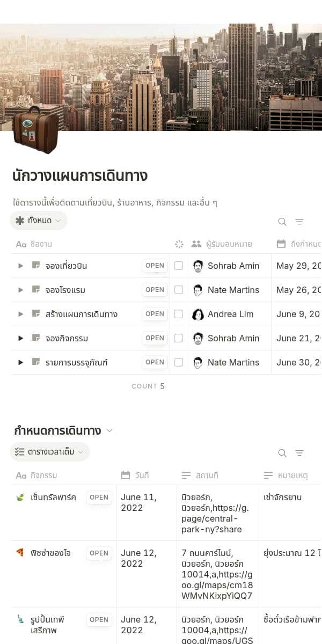Click the calendar icon on the ถึงกำหนด column
322x644 pixels.
tap(281, 244)
